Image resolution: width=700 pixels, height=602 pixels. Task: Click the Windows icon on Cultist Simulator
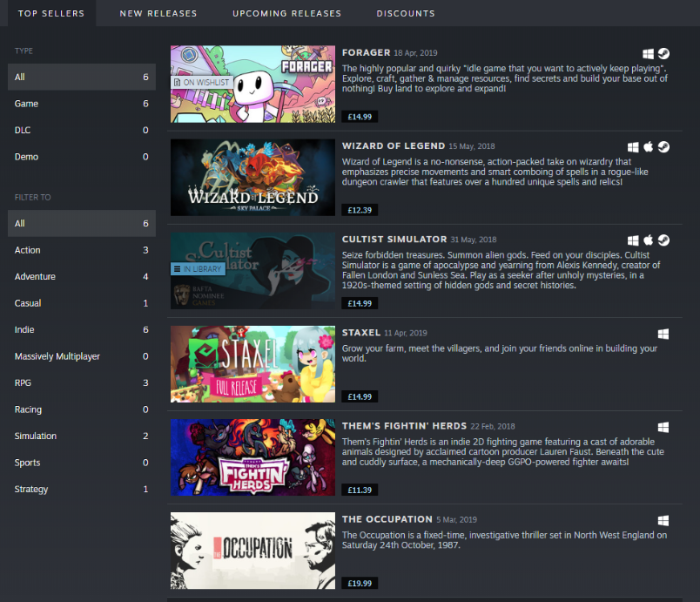coord(633,240)
